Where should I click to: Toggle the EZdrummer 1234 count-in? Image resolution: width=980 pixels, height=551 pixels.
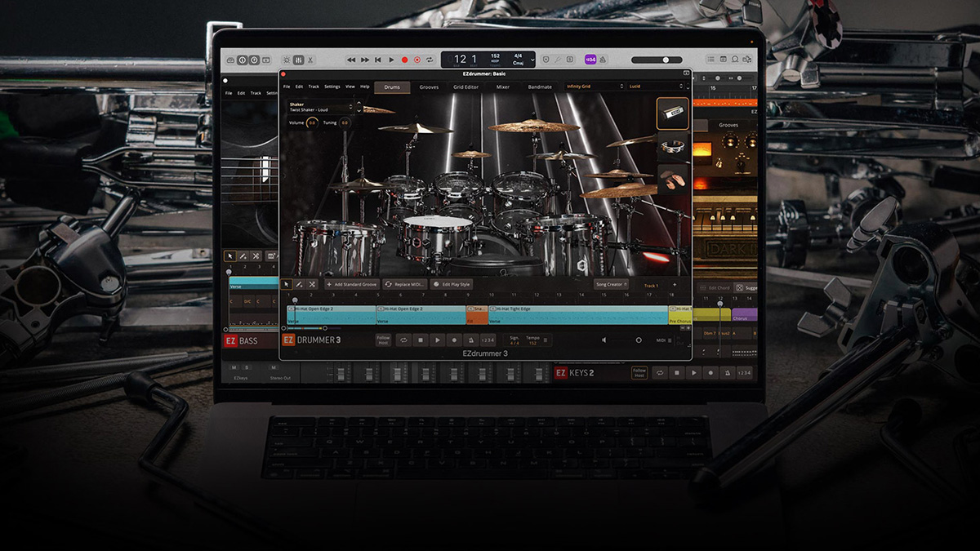pyautogui.click(x=488, y=340)
